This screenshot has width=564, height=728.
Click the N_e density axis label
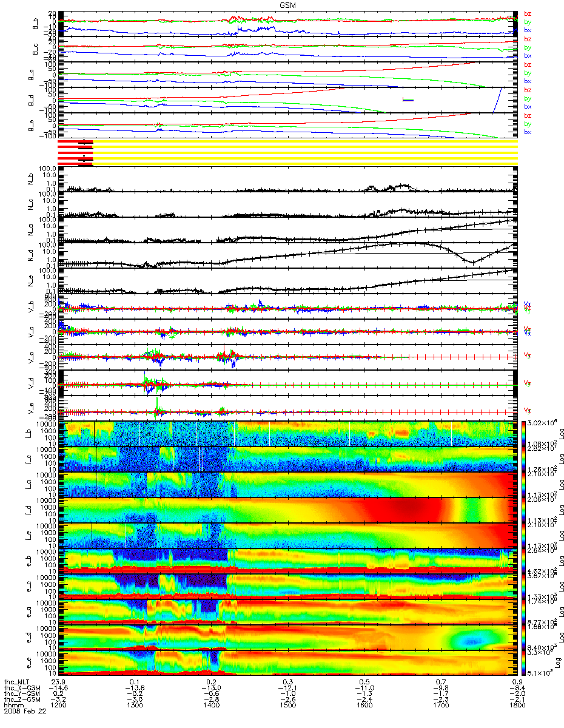pos(30,281)
